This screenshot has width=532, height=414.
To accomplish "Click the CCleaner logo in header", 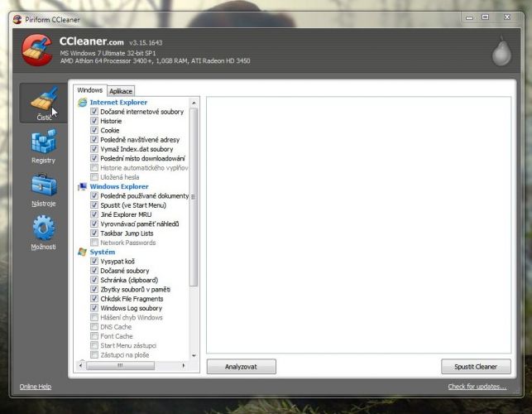I will click(37, 50).
